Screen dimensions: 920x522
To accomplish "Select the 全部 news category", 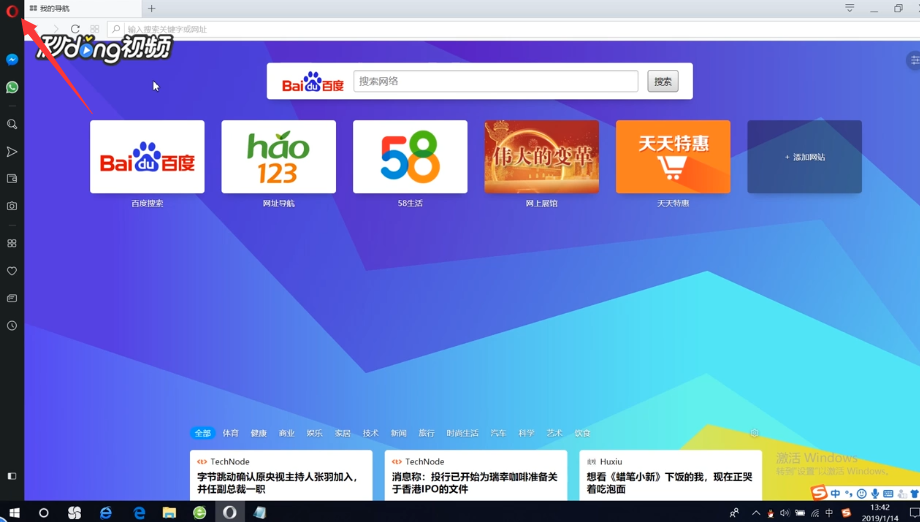I will [x=202, y=433].
